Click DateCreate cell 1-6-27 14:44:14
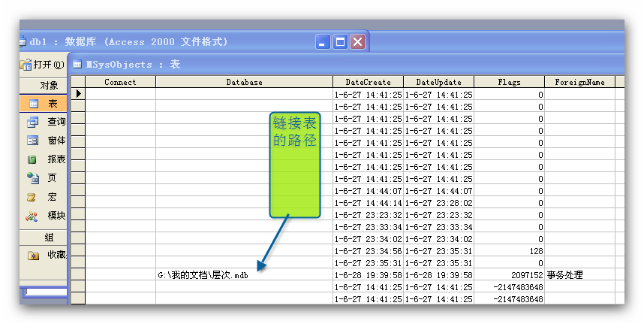Viewport: 644px width, 324px height. (369, 203)
